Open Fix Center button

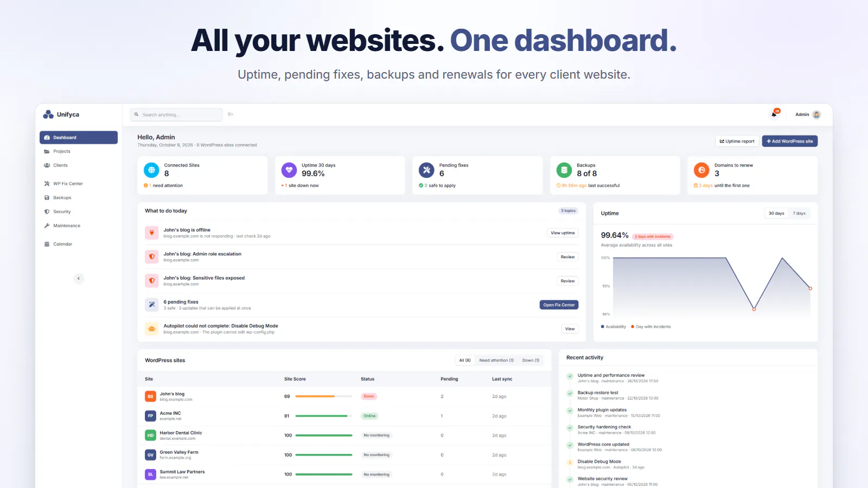559,305
